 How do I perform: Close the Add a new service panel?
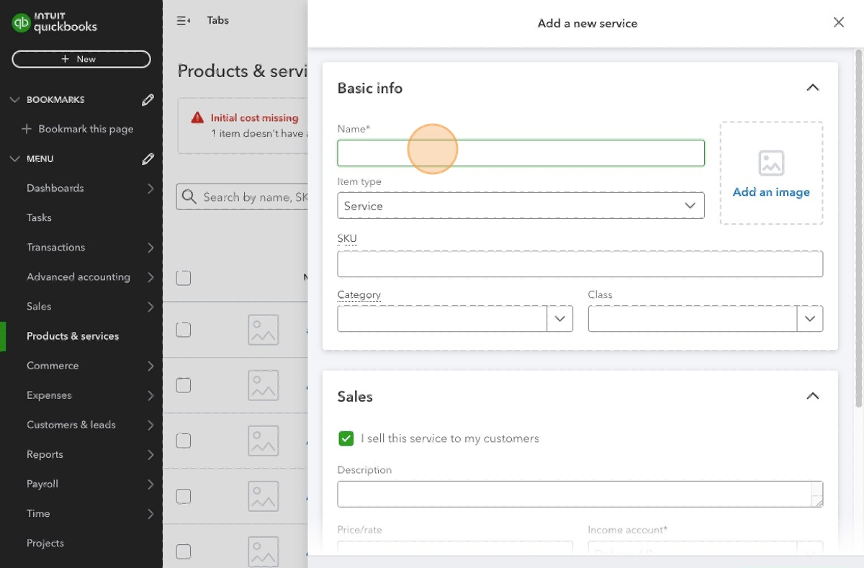pos(838,23)
